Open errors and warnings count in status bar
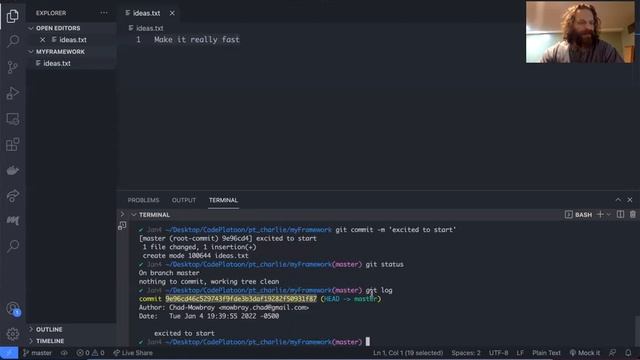Image resolution: width=640 pixels, height=360 pixels. pos(90,353)
